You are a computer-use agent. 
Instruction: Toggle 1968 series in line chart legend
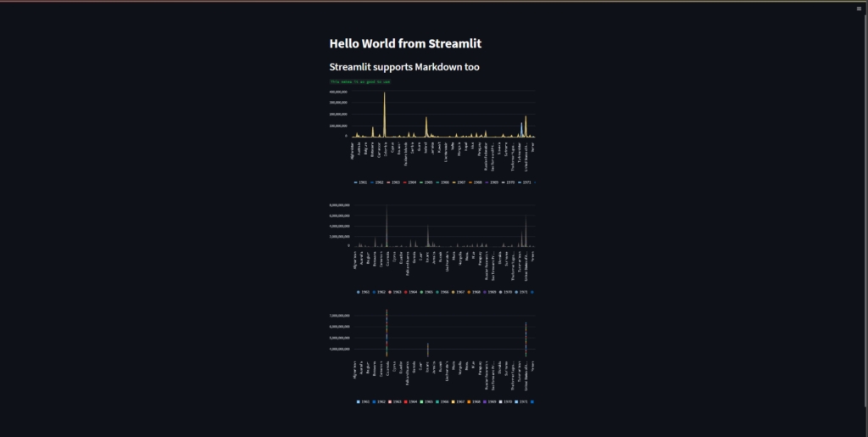coord(476,182)
